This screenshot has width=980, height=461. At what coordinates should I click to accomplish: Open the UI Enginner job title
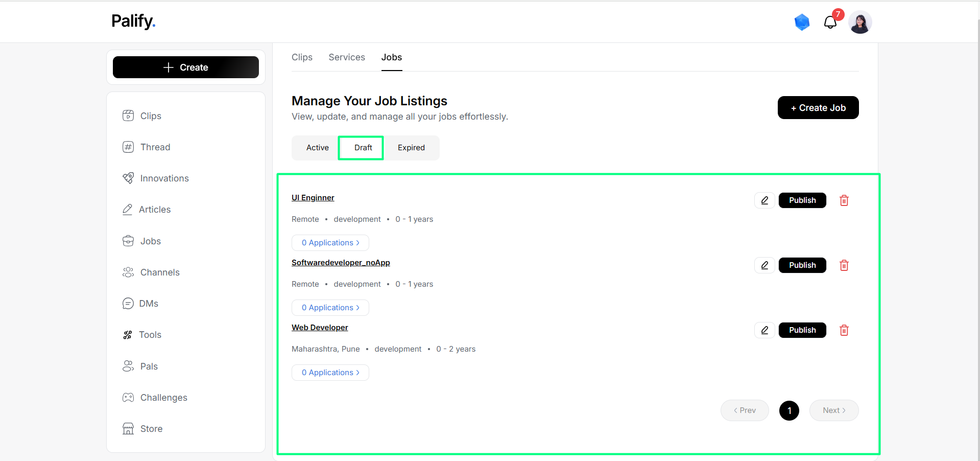(x=313, y=198)
